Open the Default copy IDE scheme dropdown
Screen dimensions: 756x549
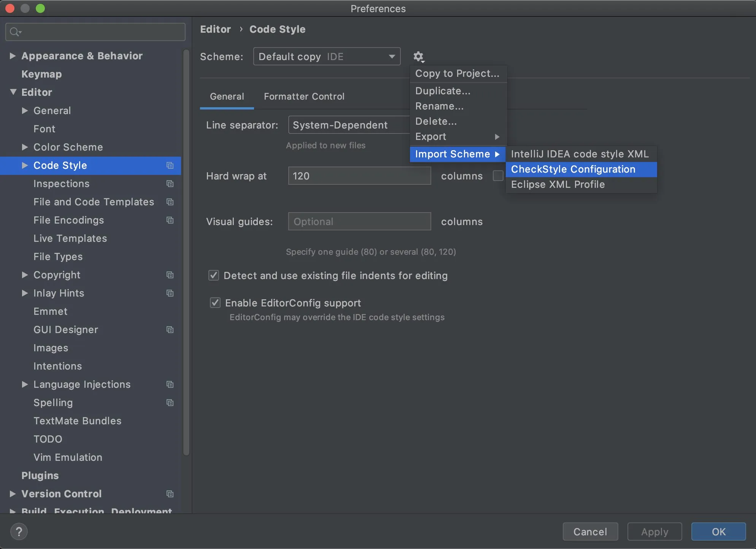326,56
